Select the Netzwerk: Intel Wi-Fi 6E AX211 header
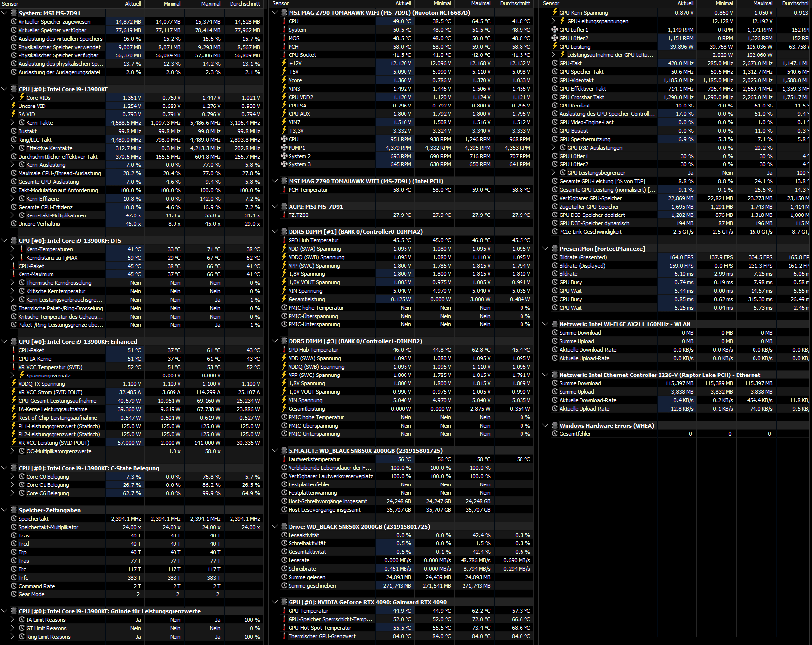The height and width of the screenshot is (645, 812). 625,324
